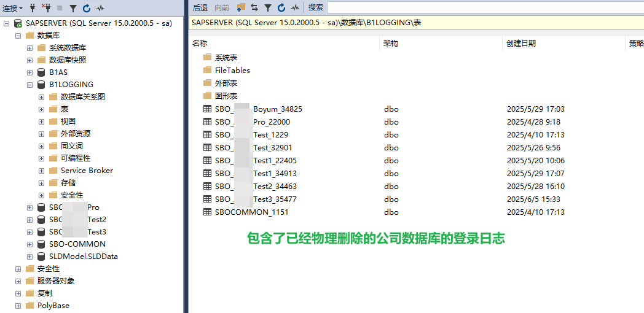Select the 复制 folder in tree

tap(45, 293)
